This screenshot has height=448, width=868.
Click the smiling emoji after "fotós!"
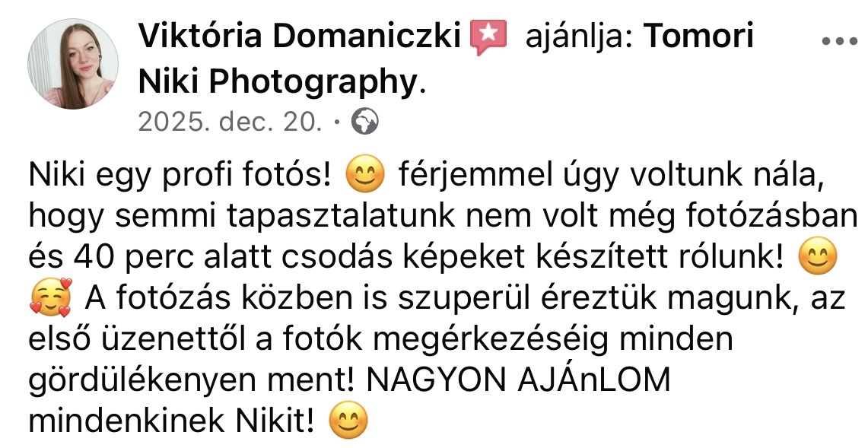[x=364, y=174]
